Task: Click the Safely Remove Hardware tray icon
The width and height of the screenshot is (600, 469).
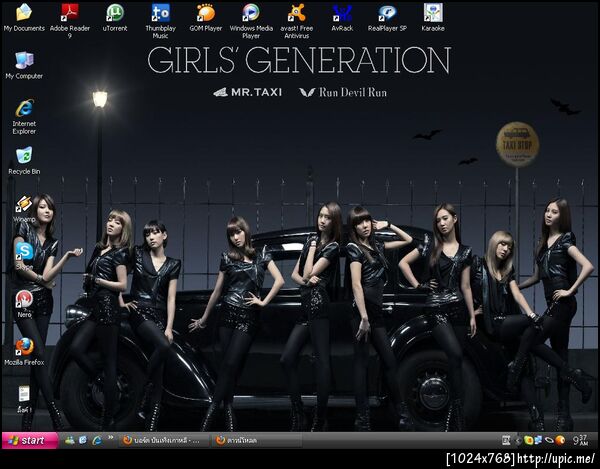Action: click(549, 441)
